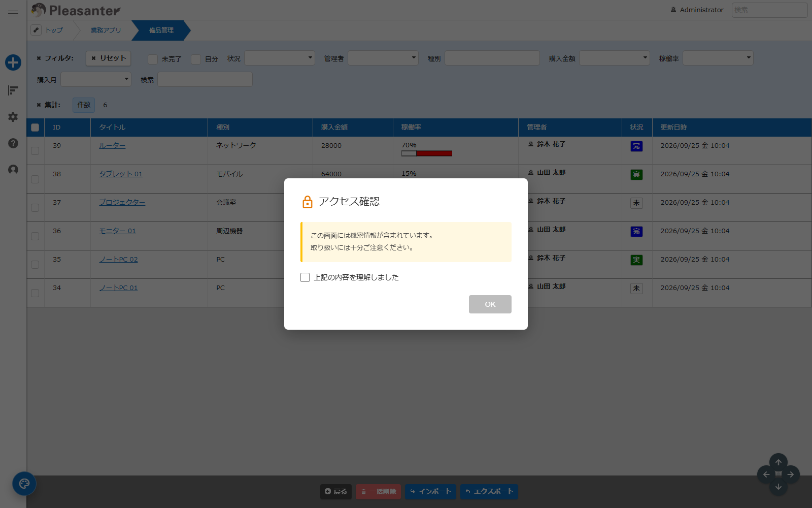Open the Administrator user menu
The image size is (812, 508).
[x=697, y=10]
